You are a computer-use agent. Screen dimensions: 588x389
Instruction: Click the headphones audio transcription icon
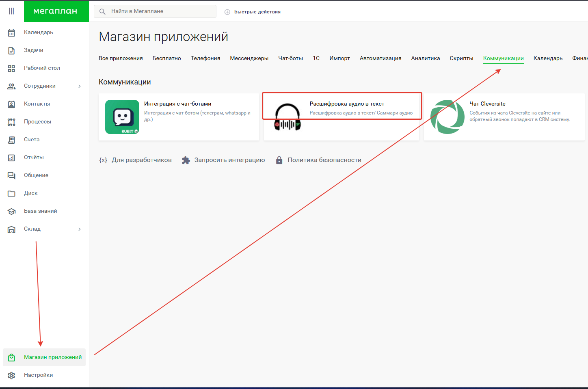tap(288, 117)
